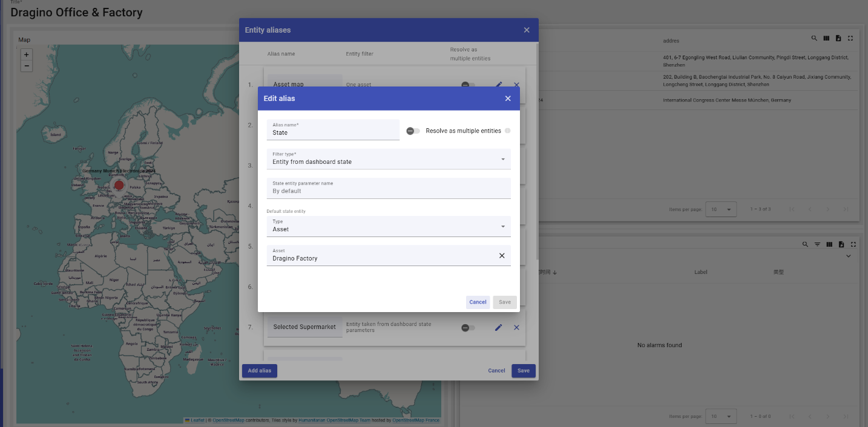
Task: Export data from the address table widget
Action: pyautogui.click(x=838, y=38)
